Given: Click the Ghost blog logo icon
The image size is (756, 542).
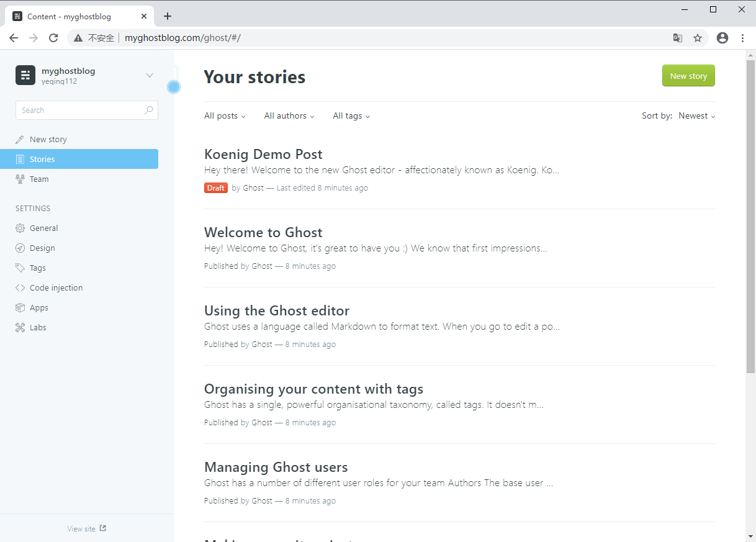Looking at the screenshot, I should [25, 75].
